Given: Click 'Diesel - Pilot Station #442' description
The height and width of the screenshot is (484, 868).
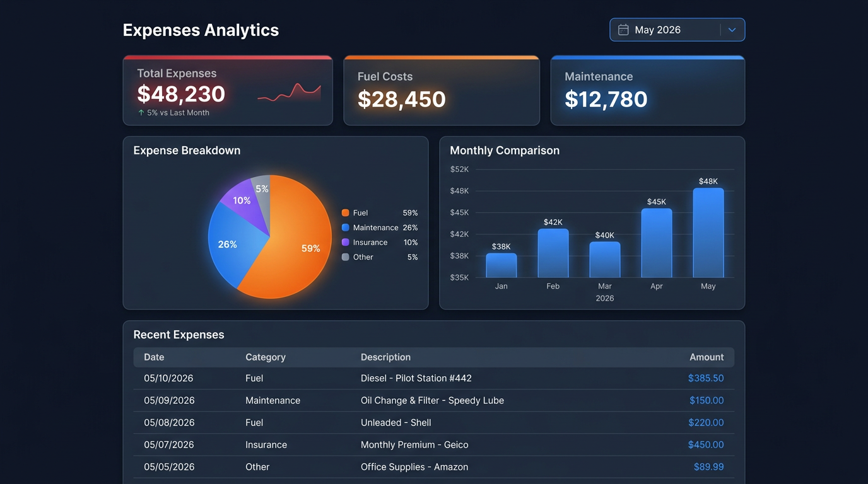Looking at the screenshot, I should pyautogui.click(x=416, y=378).
